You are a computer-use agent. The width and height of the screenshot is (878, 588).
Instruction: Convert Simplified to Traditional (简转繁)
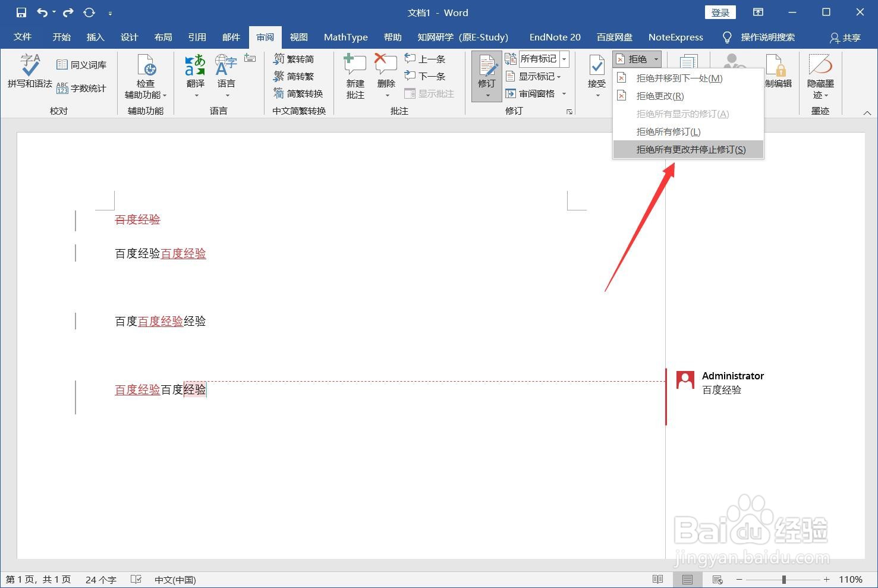[294, 76]
